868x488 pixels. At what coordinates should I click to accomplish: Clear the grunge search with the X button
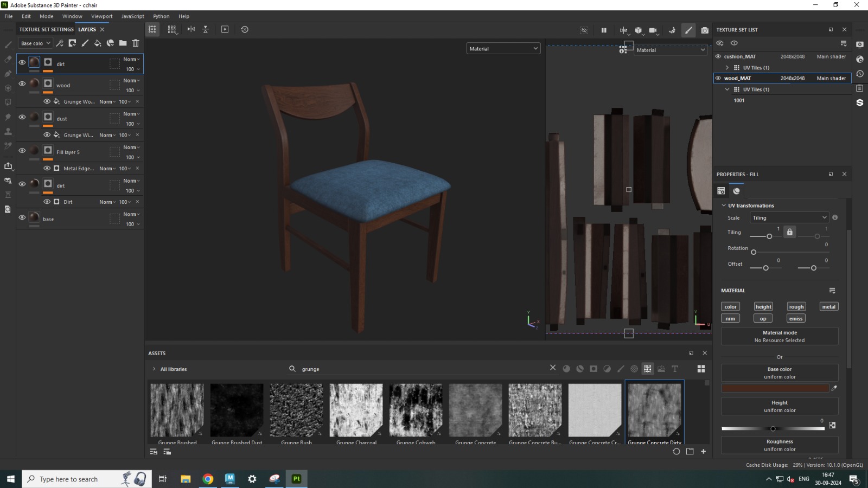553,368
